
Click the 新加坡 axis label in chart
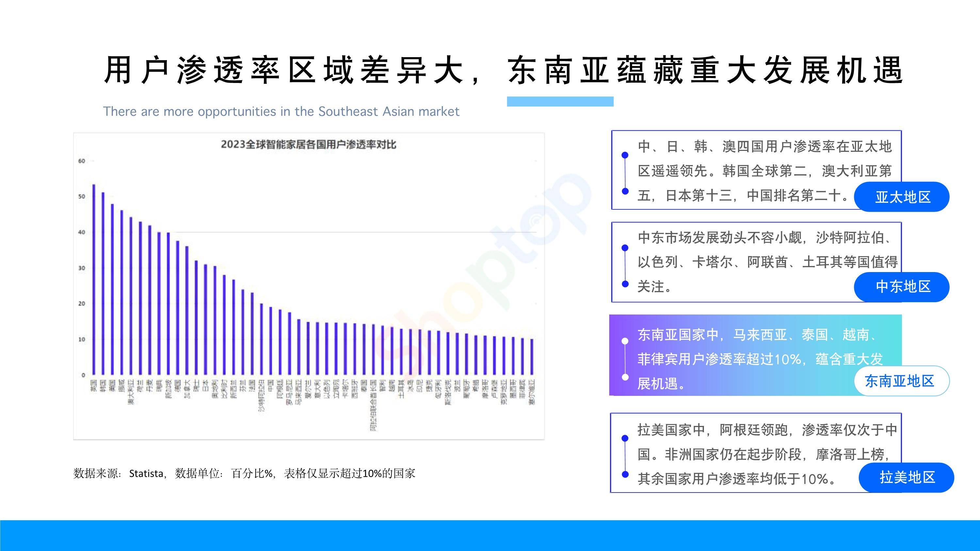(168, 388)
